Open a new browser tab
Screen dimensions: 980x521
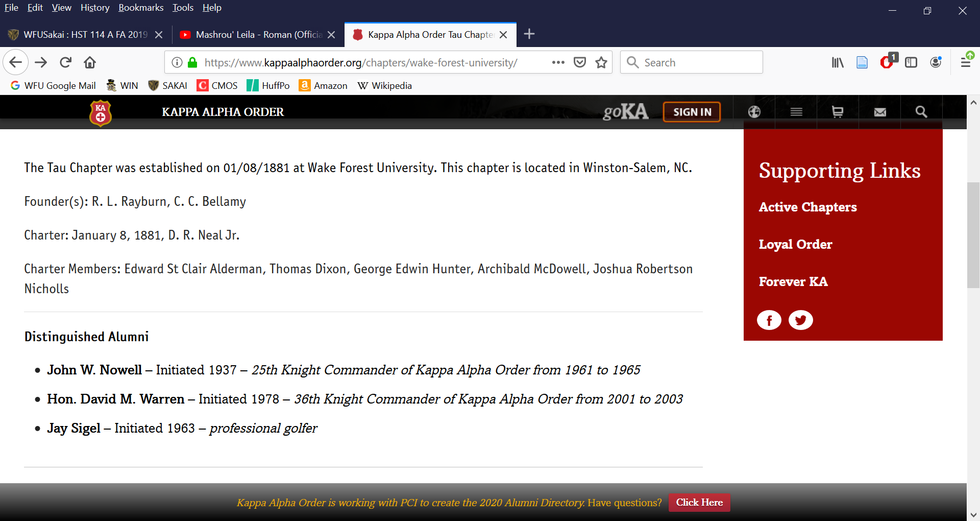tap(529, 34)
